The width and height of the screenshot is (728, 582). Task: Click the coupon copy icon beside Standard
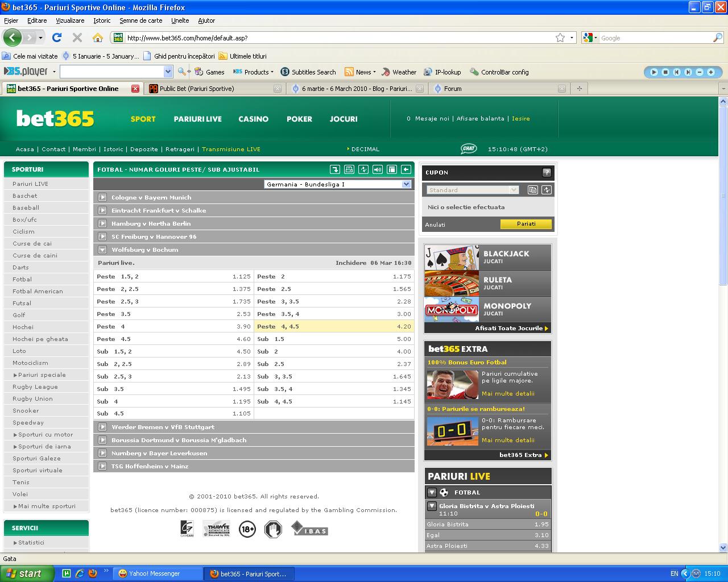533,190
